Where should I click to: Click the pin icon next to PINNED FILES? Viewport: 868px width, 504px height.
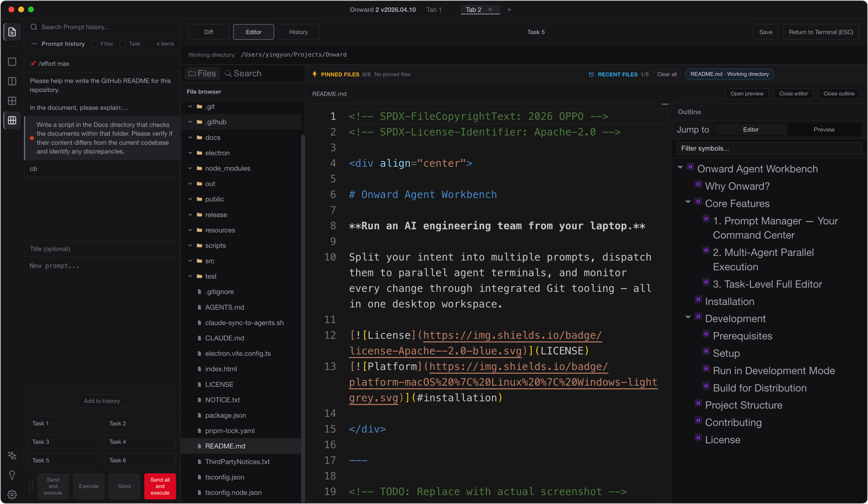[x=315, y=74]
